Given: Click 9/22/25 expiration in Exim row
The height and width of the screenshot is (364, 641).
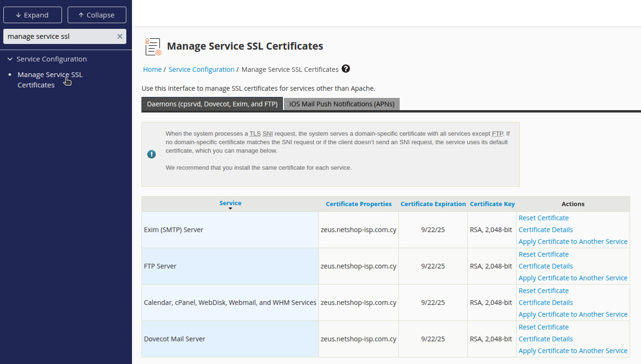Looking at the screenshot, I should coord(433,230).
